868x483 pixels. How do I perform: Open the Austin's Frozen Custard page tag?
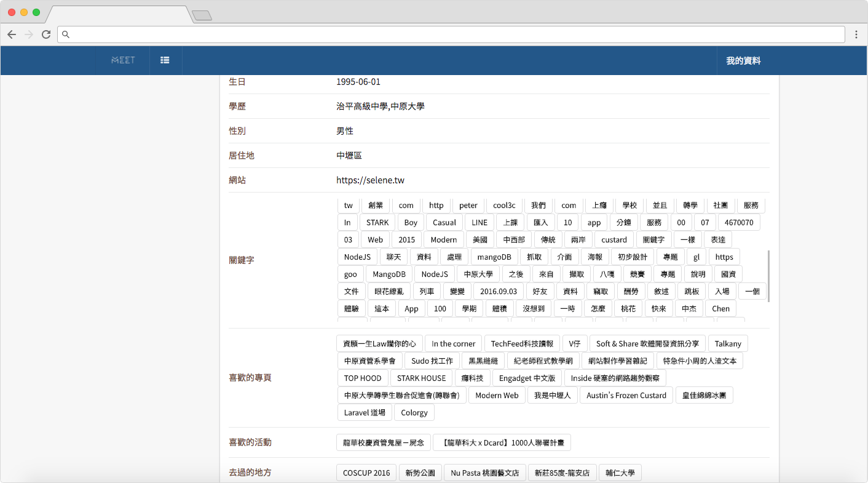(x=626, y=396)
